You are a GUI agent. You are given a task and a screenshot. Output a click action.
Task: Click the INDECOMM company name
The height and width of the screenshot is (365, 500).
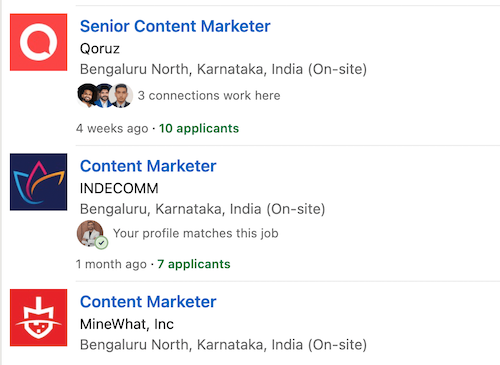(119, 188)
